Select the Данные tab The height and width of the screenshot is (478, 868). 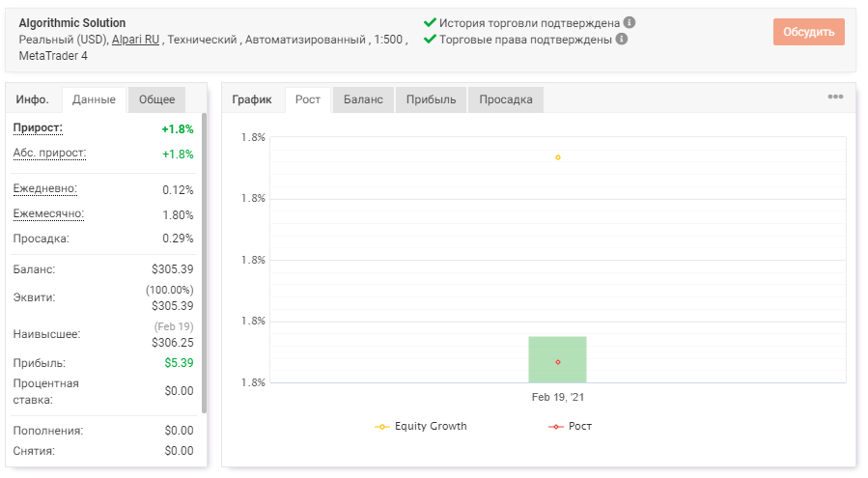(x=94, y=99)
